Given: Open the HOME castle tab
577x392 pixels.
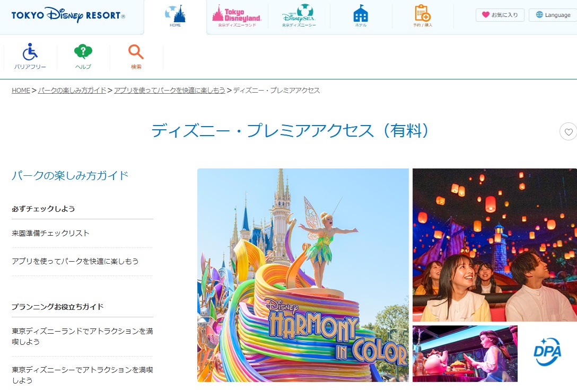Looking at the screenshot, I should pos(175,16).
